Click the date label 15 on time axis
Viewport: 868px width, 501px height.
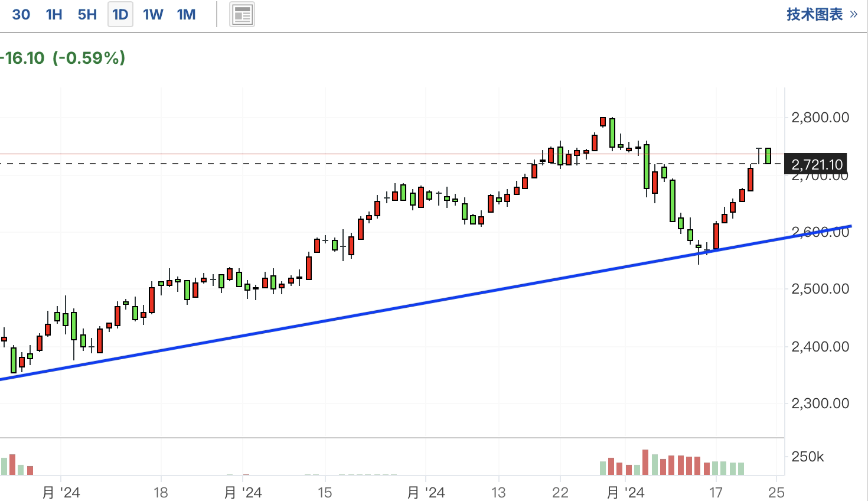tap(325, 492)
